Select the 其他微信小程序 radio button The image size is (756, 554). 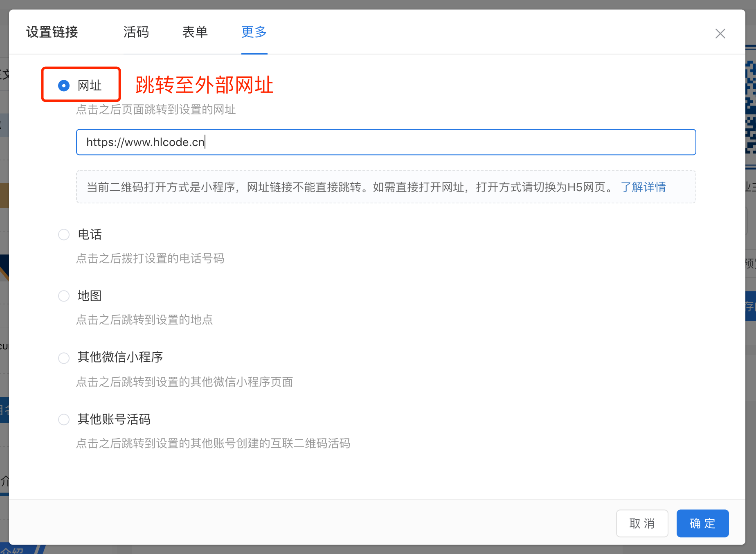(x=64, y=358)
